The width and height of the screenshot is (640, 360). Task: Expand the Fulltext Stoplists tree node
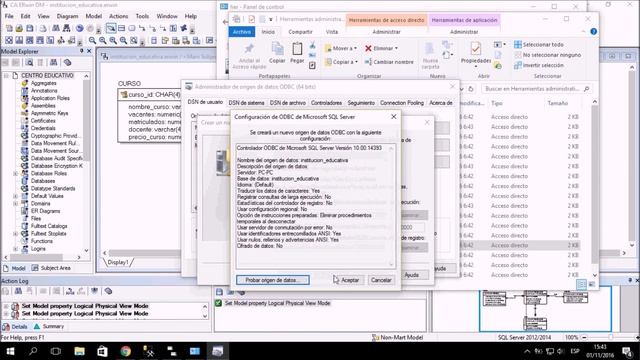coord(16,233)
